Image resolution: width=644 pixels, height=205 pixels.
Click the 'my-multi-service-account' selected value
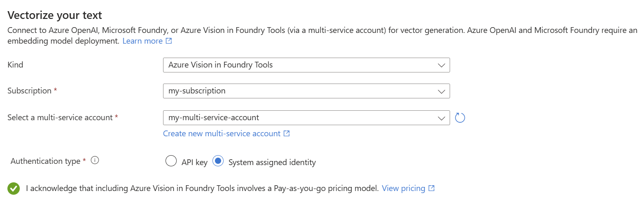[214, 118]
